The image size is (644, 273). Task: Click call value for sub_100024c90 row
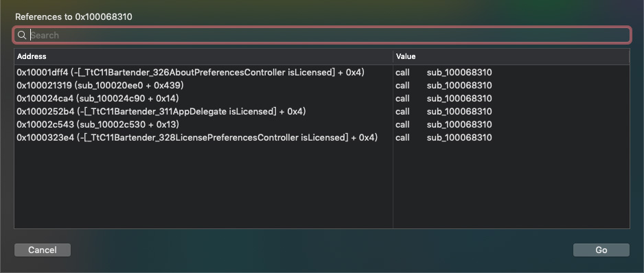point(444,99)
